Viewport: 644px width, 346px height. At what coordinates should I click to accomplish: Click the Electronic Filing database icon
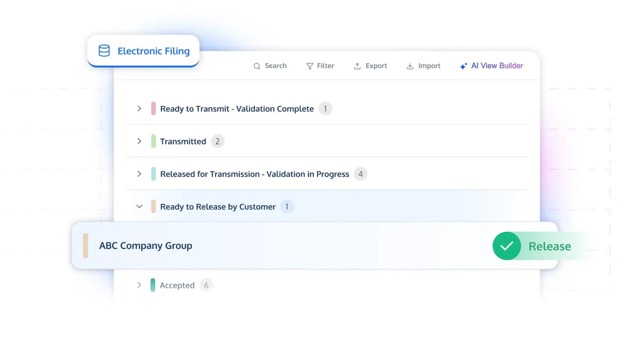click(x=104, y=51)
